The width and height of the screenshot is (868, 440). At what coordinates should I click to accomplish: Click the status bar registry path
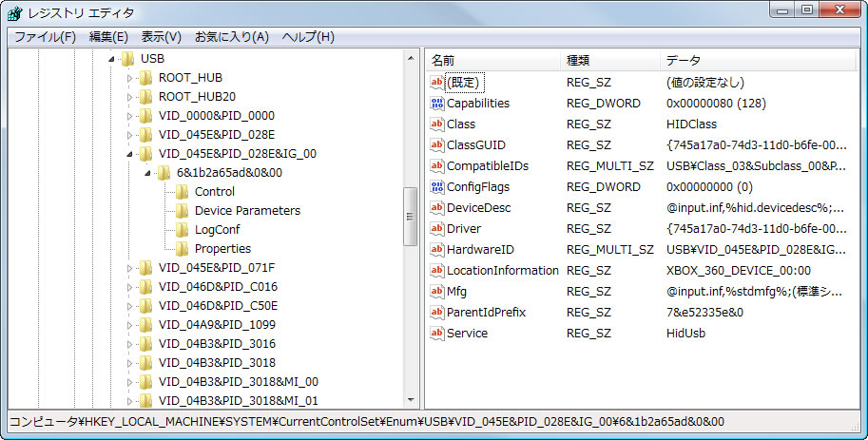[x=366, y=422]
